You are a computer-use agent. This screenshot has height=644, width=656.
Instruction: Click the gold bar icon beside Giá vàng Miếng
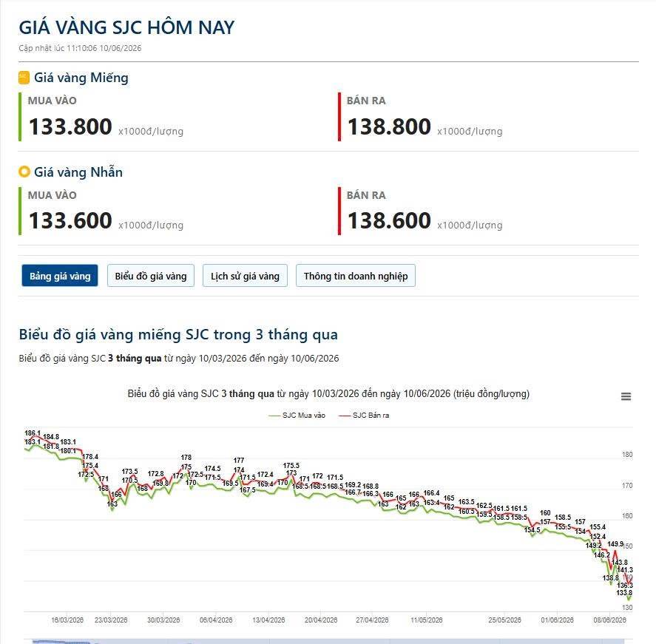[24, 78]
